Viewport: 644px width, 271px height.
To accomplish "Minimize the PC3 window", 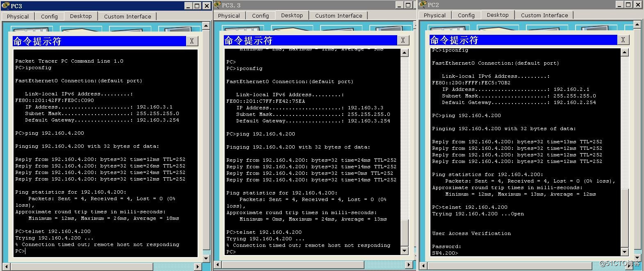I will 188,6.
